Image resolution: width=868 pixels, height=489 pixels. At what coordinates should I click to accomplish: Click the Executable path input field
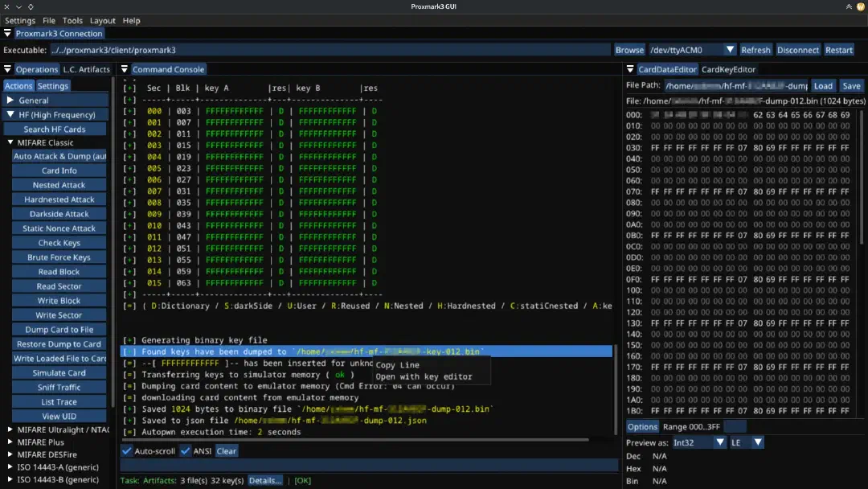pyautogui.click(x=330, y=50)
